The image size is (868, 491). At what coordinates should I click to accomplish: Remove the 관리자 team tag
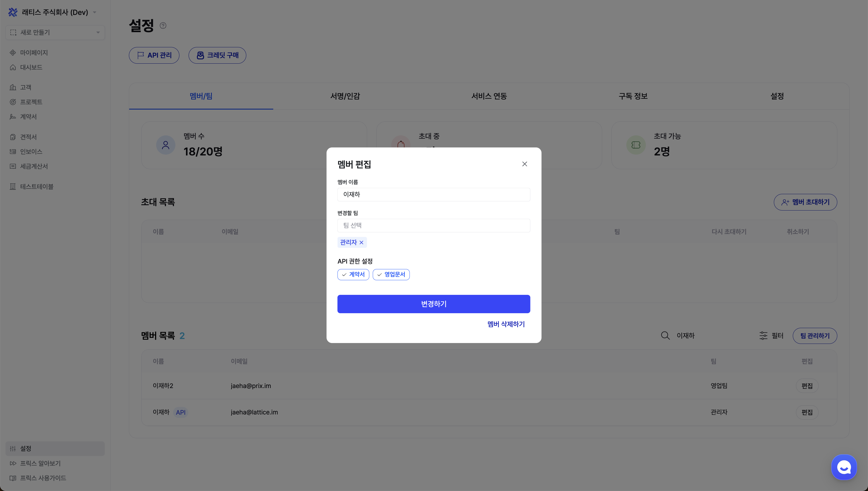[361, 242]
